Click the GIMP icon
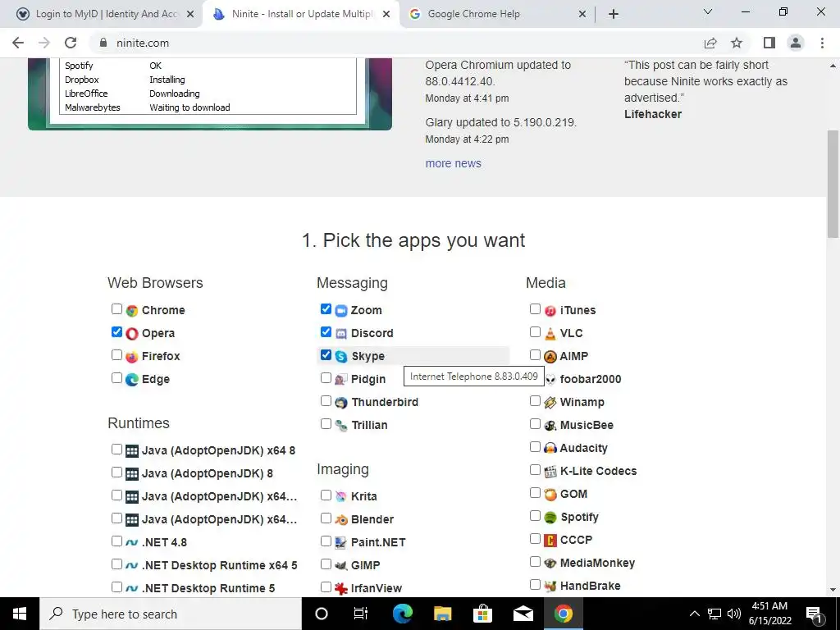840x630 pixels. 341,566
